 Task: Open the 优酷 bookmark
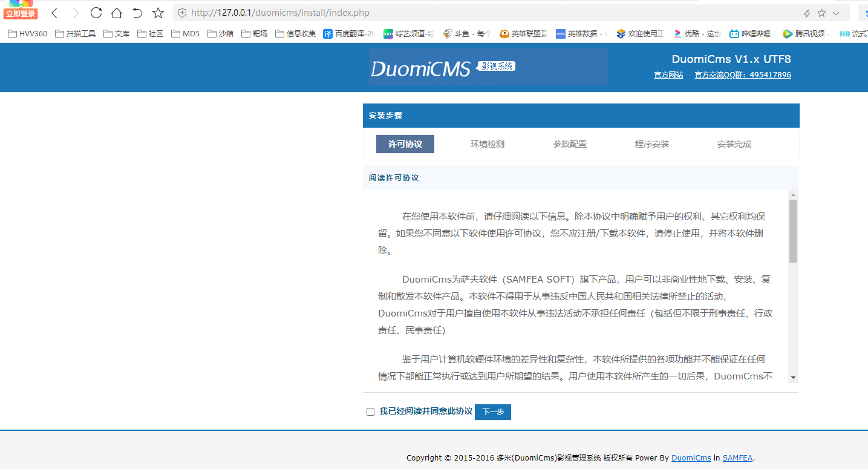pos(697,34)
